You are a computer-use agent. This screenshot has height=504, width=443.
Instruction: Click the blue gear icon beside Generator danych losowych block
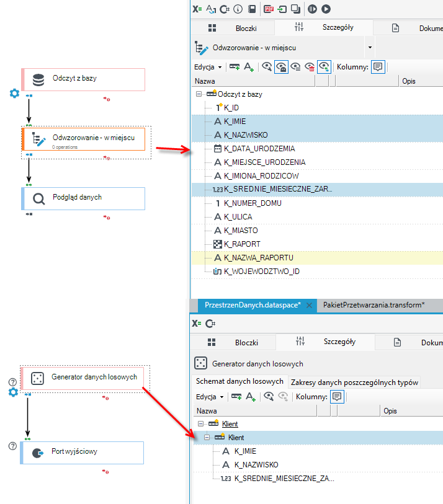[13, 392]
